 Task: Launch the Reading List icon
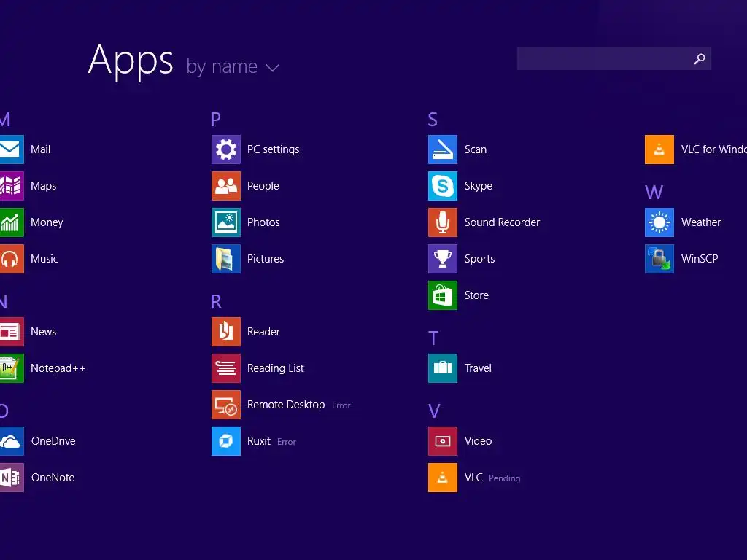[226, 368]
